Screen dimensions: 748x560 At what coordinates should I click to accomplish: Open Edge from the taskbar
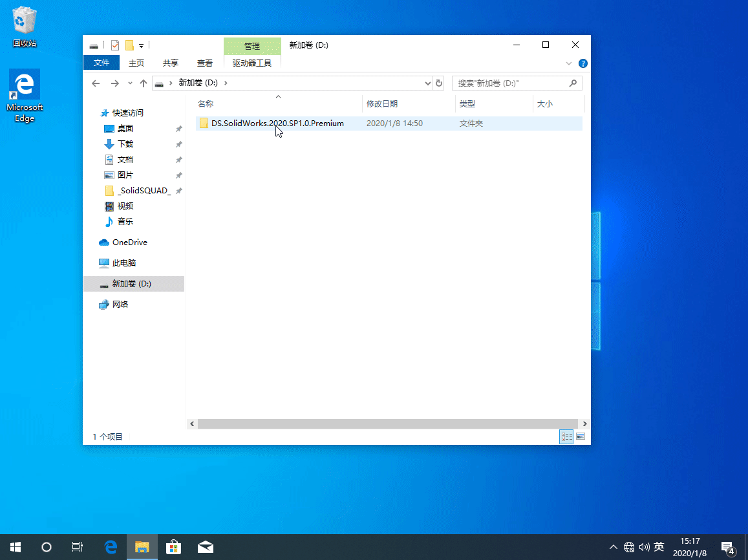click(x=111, y=547)
